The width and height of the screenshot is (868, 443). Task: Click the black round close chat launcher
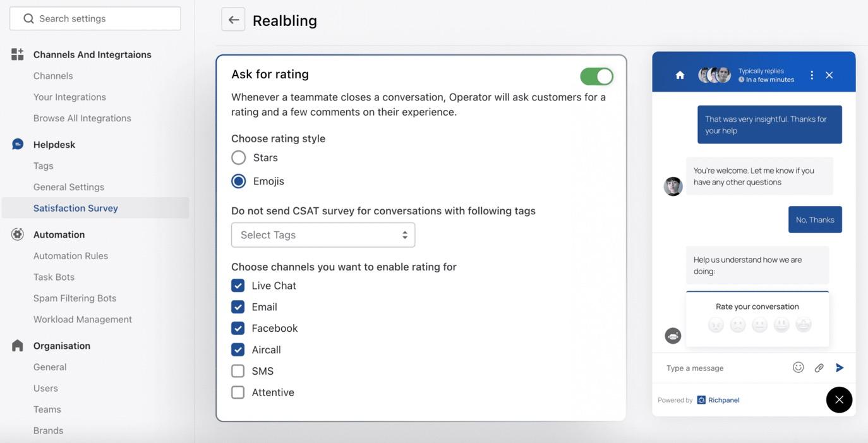click(x=839, y=399)
